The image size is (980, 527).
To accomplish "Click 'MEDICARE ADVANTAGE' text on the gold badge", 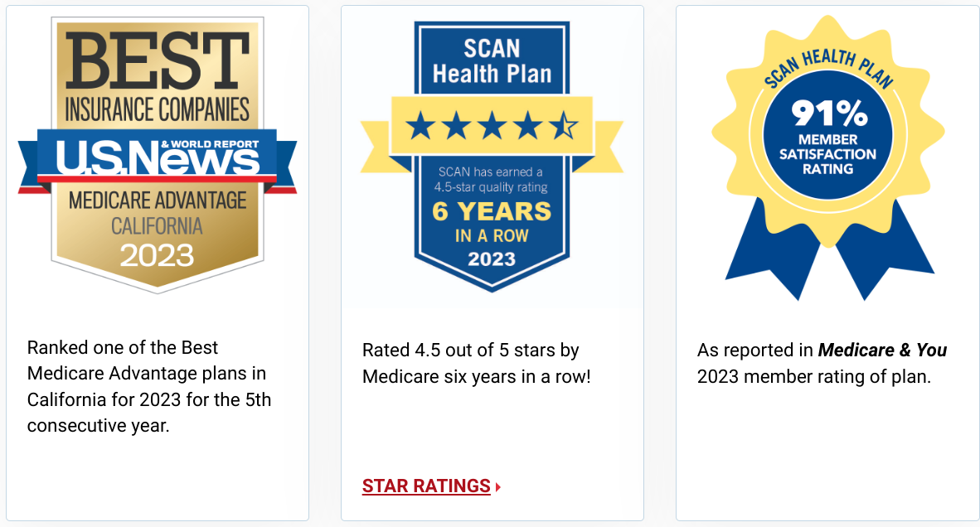I will tap(158, 200).
